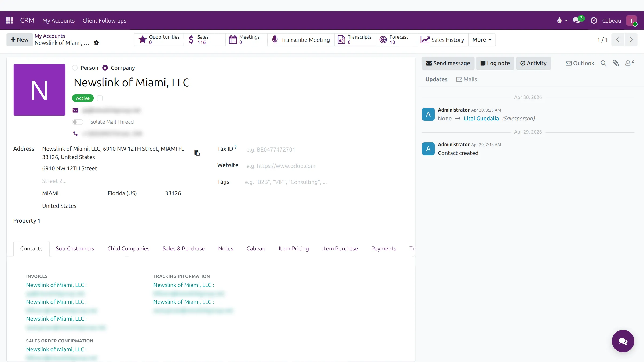Switch to the Sub-Customers tab
644x362 pixels.
coord(75,249)
